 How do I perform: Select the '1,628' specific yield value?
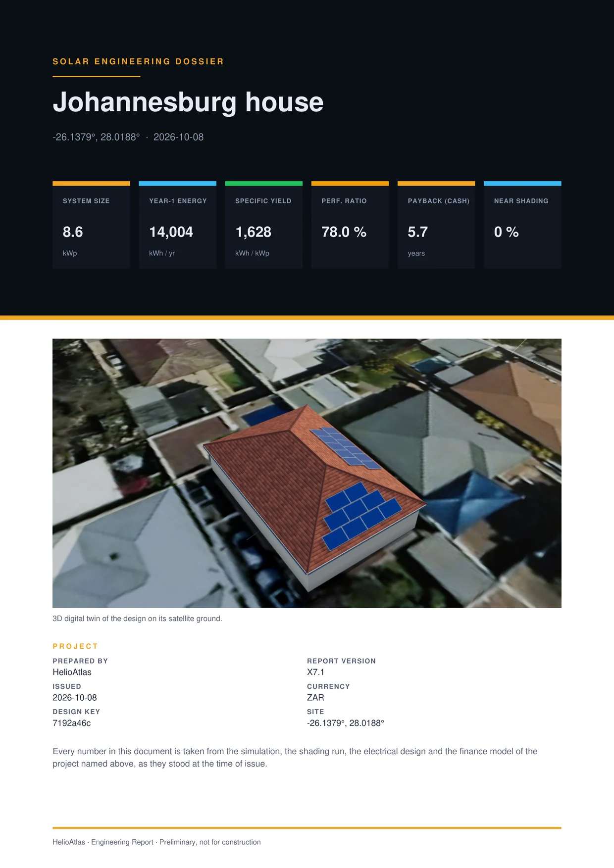tap(254, 232)
